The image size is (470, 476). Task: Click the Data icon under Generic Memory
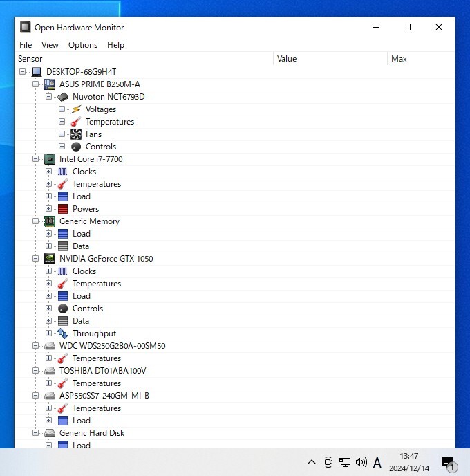63,246
